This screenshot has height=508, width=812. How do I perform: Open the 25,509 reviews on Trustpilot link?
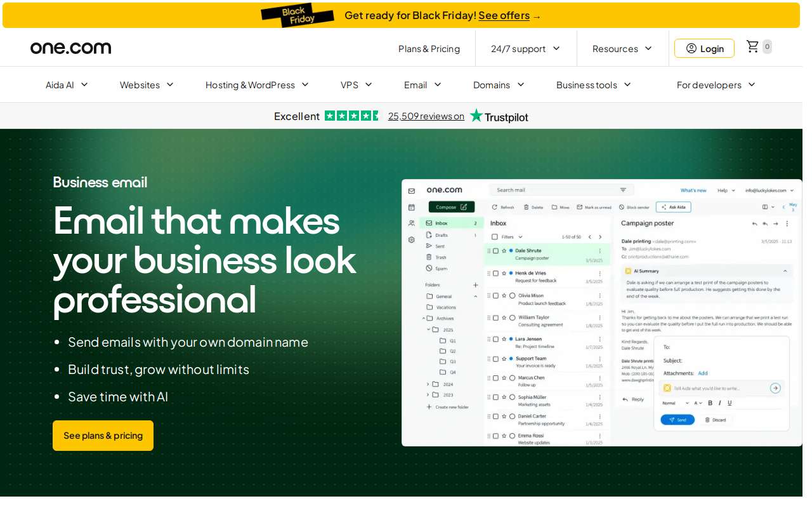[426, 116]
